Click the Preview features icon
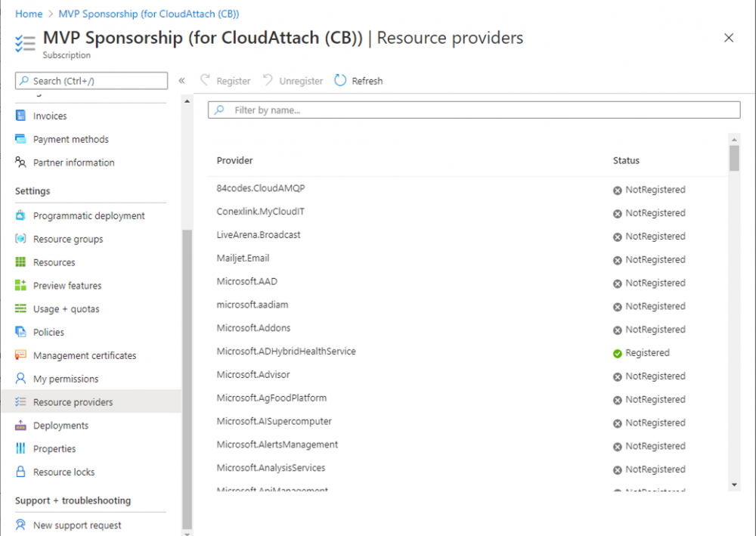Viewport: 756px width, 536px height. tap(20, 285)
